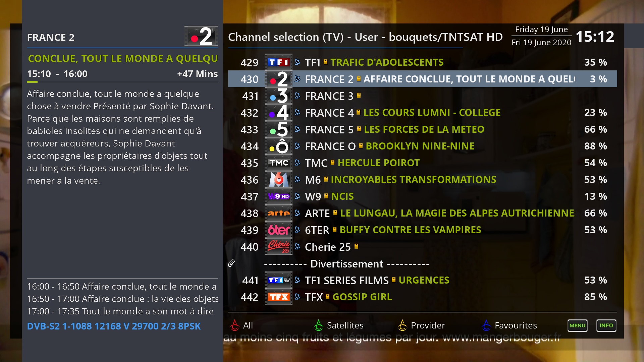Click the ARTE channel logo icon
Image resolution: width=644 pixels, height=362 pixels.
click(x=277, y=212)
